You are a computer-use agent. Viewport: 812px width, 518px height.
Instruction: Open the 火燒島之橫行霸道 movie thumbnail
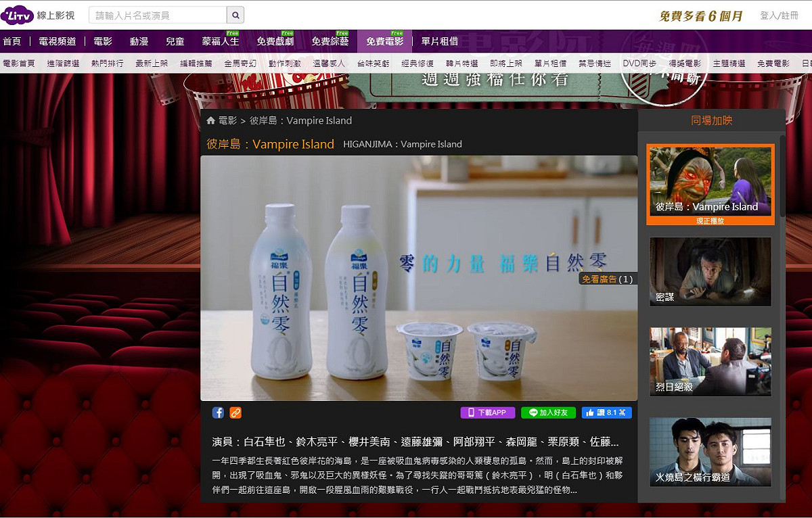tap(710, 452)
